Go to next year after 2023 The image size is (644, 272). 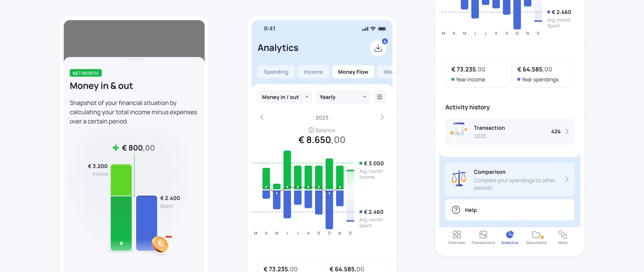(x=382, y=117)
